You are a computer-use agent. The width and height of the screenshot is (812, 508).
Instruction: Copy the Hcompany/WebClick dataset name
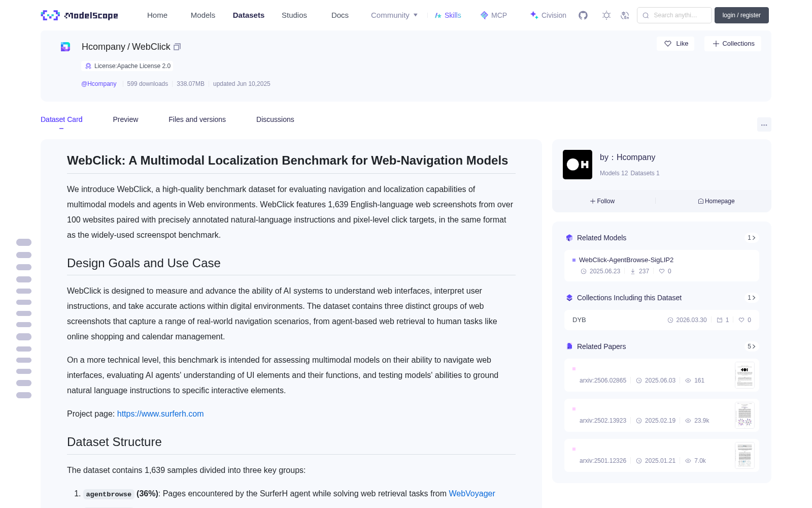click(177, 47)
